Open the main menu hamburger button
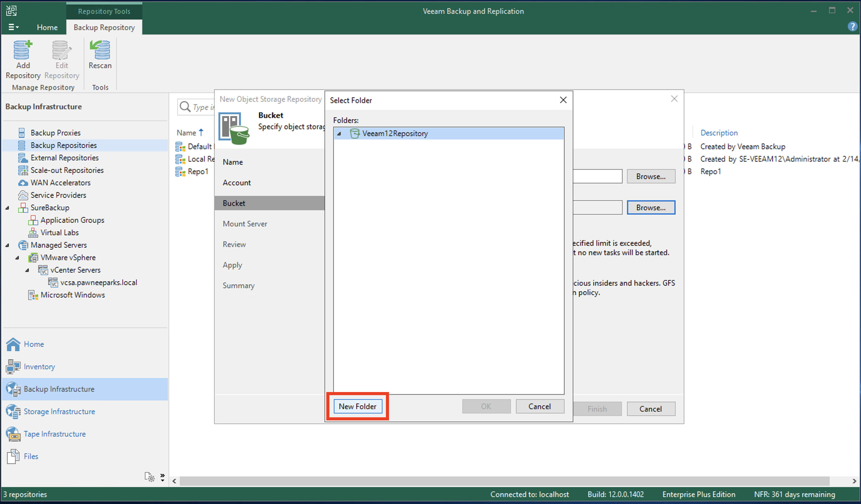 [13, 27]
